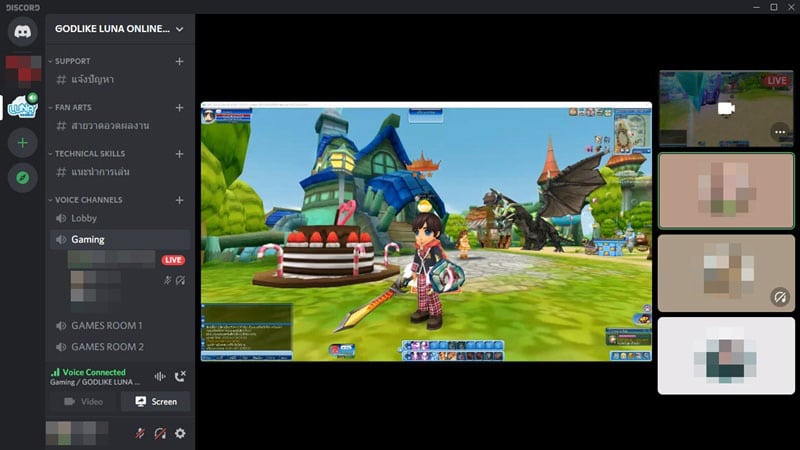Open the แนะนำการเล่น text channel
The width and height of the screenshot is (800, 450).
coord(120,172)
